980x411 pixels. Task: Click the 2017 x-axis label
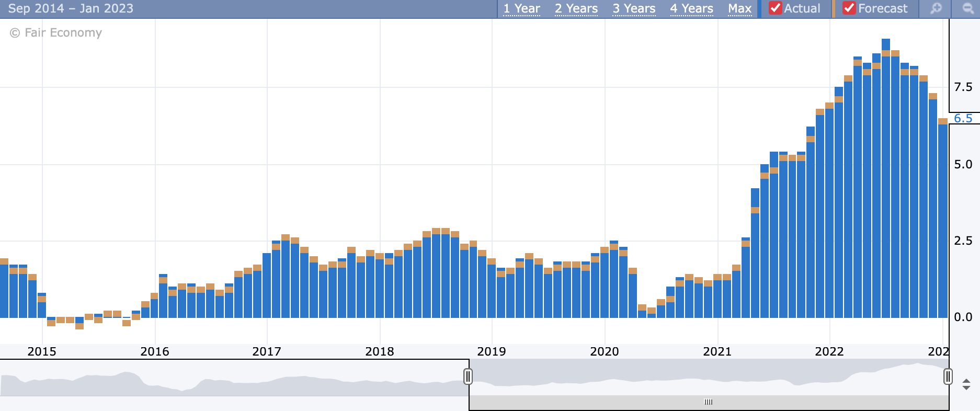tap(267, 351)
